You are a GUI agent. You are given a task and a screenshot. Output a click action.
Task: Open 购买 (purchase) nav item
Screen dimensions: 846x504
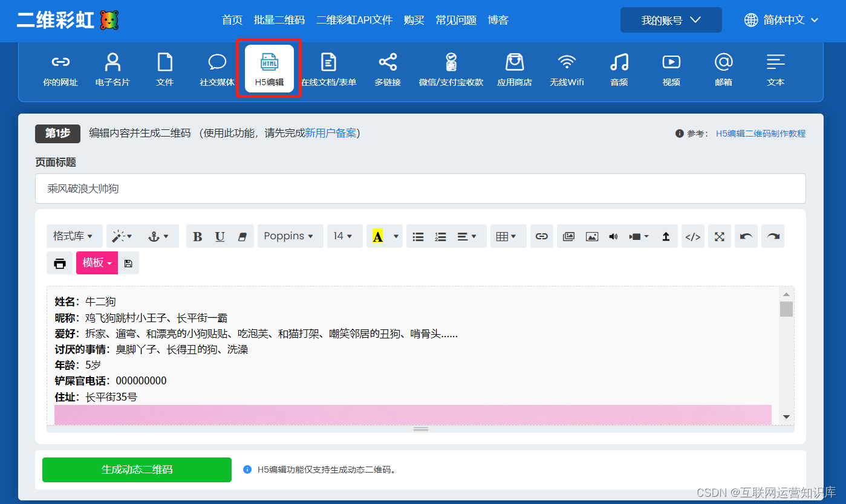pos(414,20)
